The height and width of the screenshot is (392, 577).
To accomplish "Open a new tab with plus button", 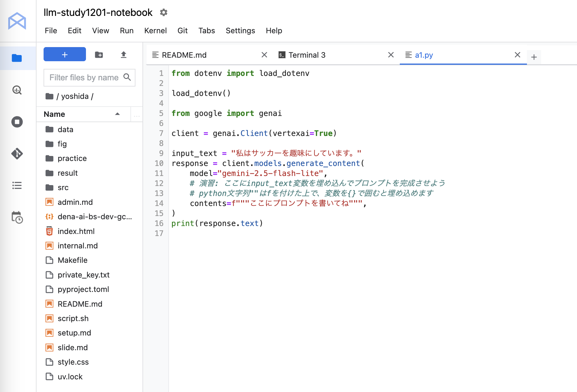I will click(x=534, y=57).
